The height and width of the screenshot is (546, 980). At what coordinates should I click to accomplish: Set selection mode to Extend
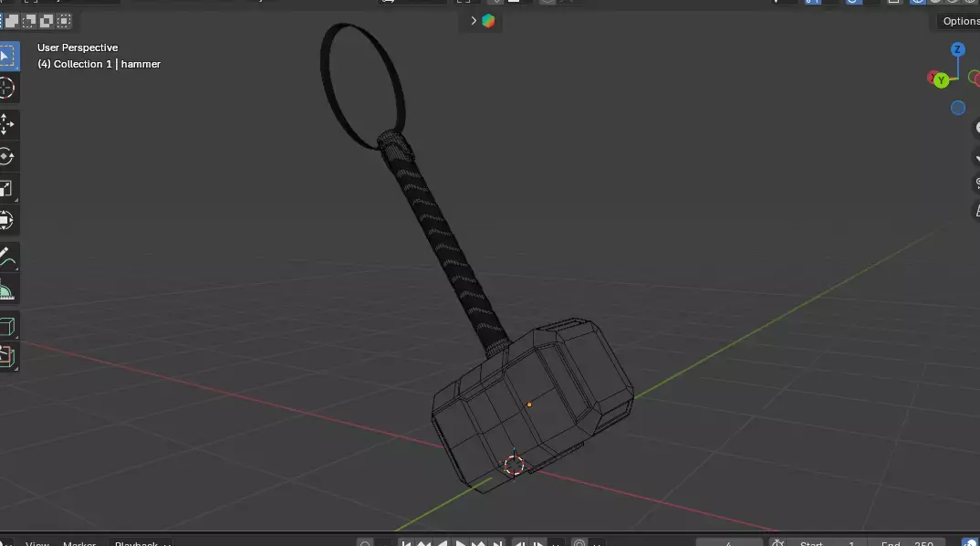pos(11,21)
